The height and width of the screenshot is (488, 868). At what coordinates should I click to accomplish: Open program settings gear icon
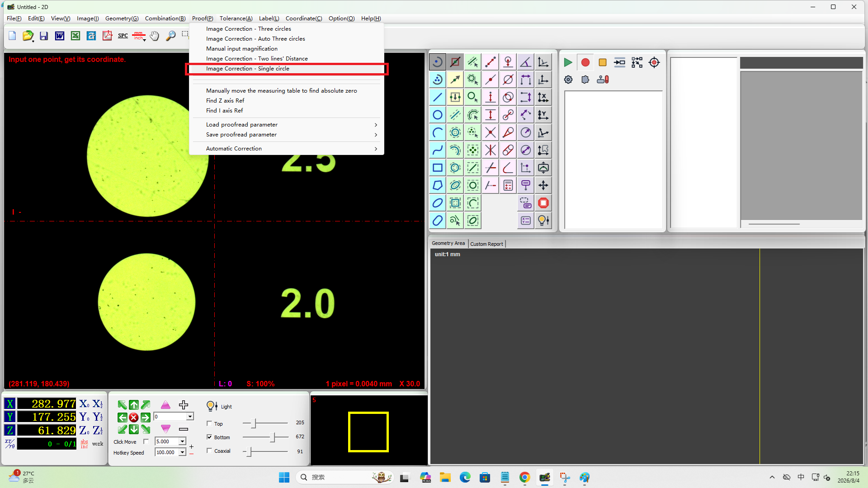(x=568, y=80)
